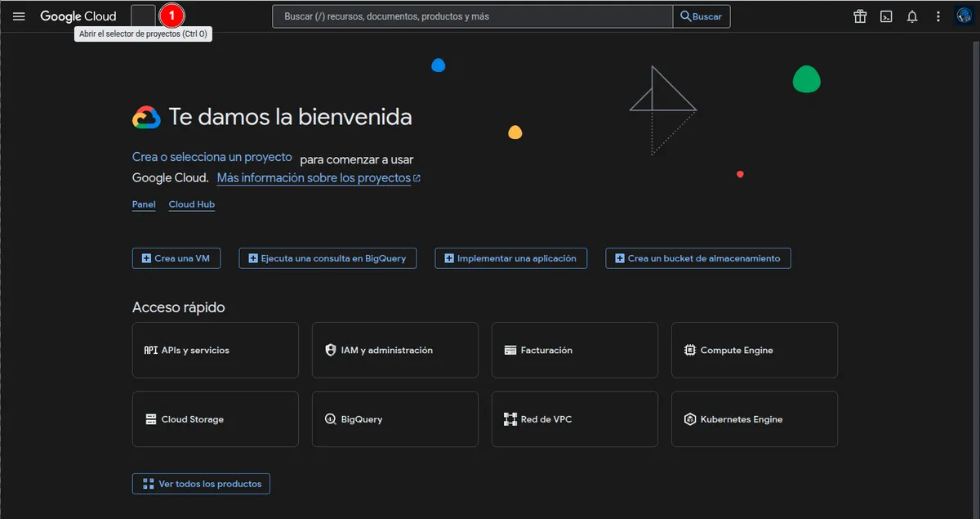
Task: Open the IAM y administración card
Action: [x=395, y=350]
